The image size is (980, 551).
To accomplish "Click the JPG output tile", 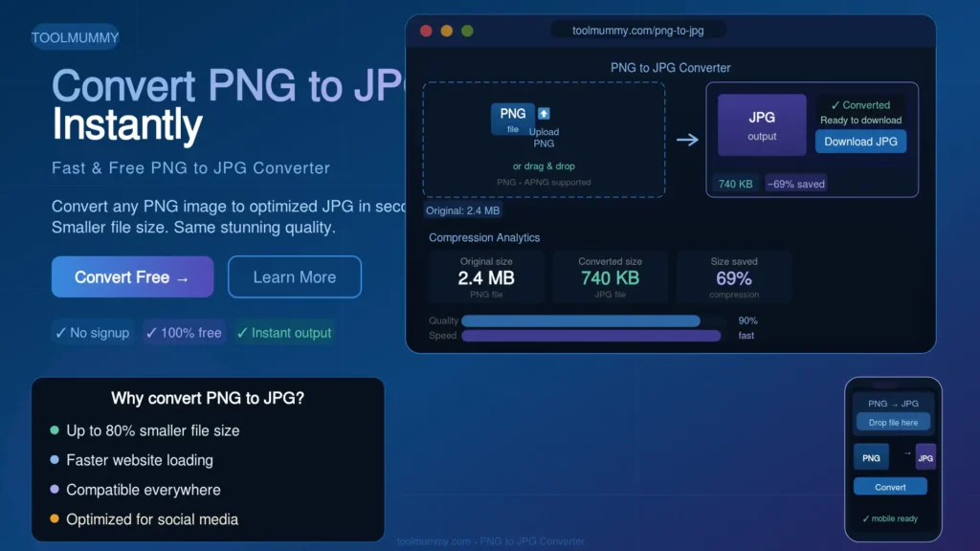I will pos(762,125).
